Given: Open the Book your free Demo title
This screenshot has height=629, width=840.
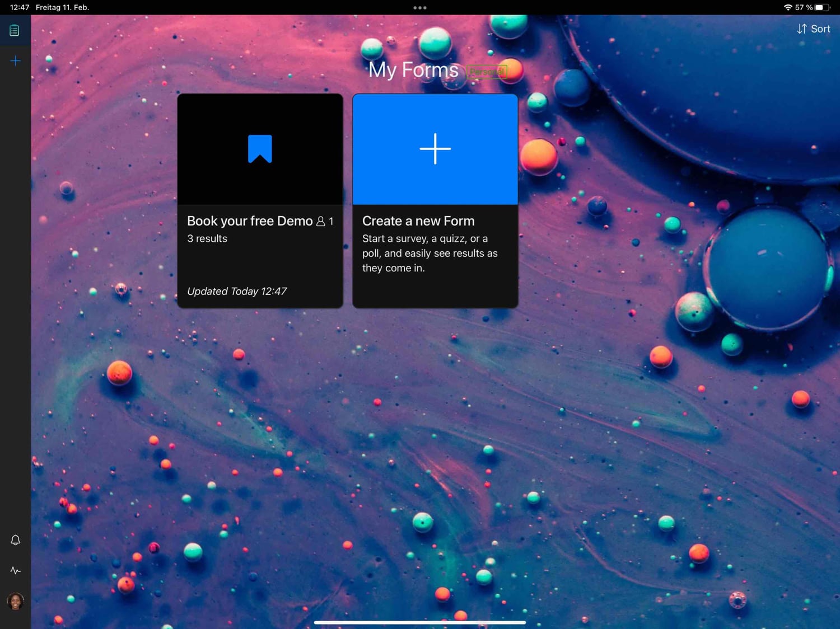Looking at the screenshot, I should pyautogui.click(x=250, y=221).
